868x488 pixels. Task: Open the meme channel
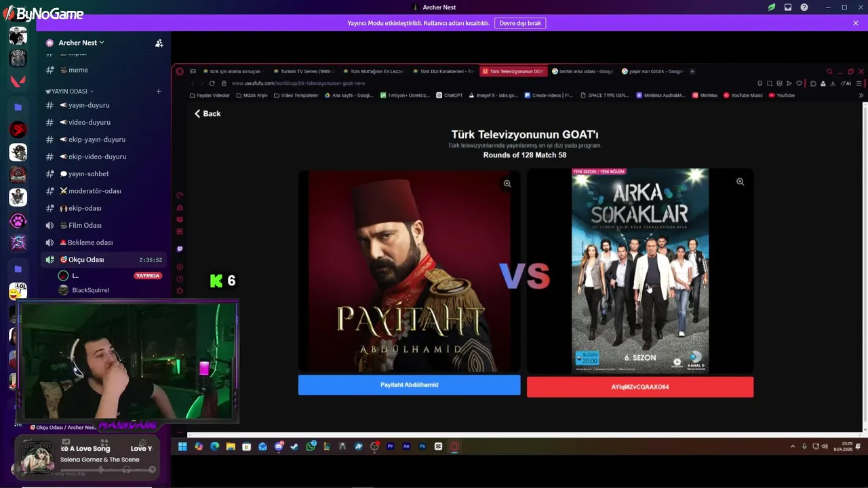tap(102, 70)
